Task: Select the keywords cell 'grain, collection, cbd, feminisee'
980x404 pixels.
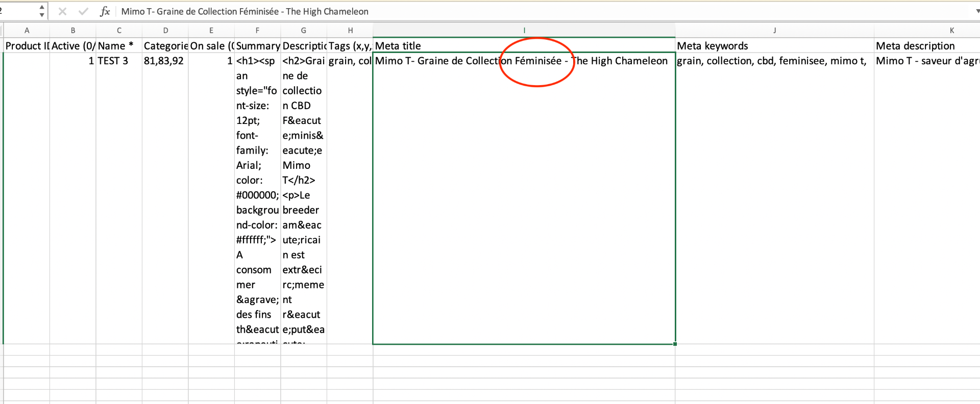Action: 775,198
